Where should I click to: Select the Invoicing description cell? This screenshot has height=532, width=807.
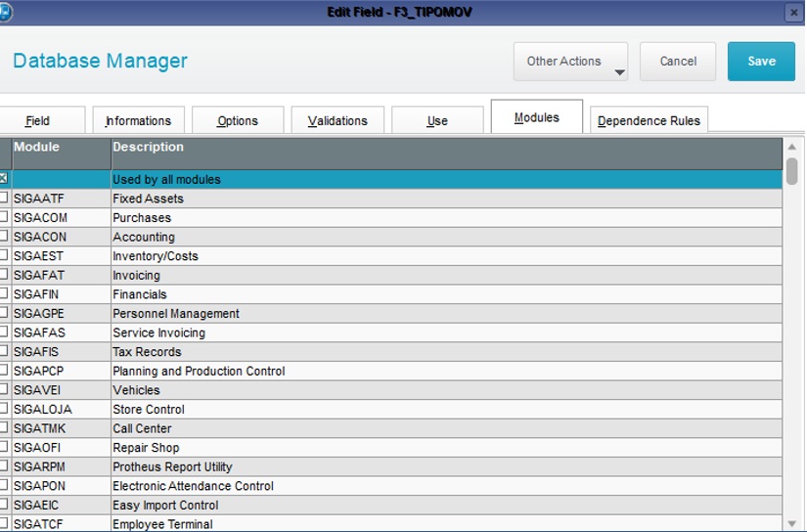click(447, 275)
